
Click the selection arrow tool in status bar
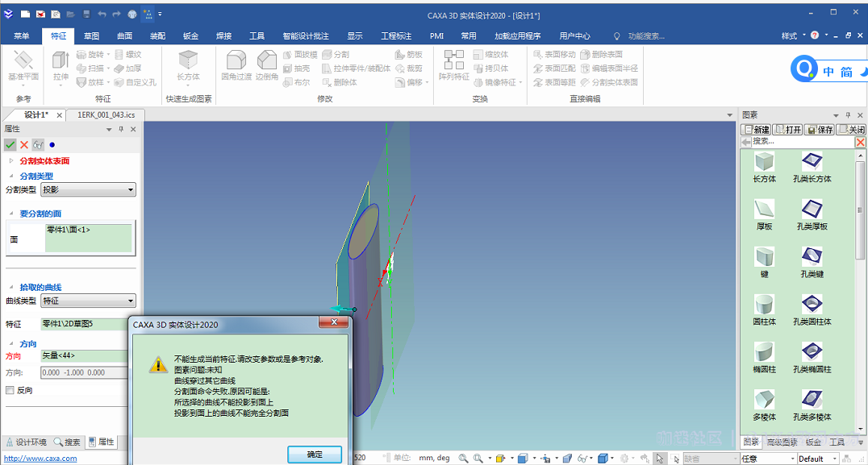659,459
